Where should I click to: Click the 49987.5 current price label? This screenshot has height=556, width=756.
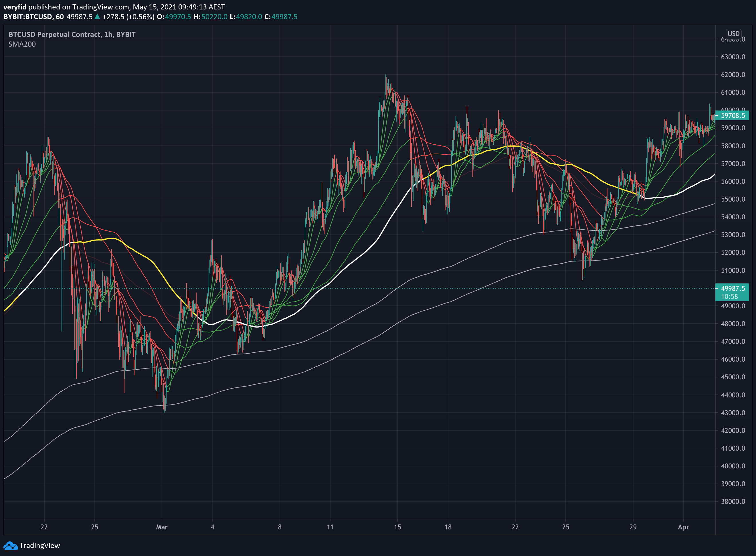coord(733,288)
